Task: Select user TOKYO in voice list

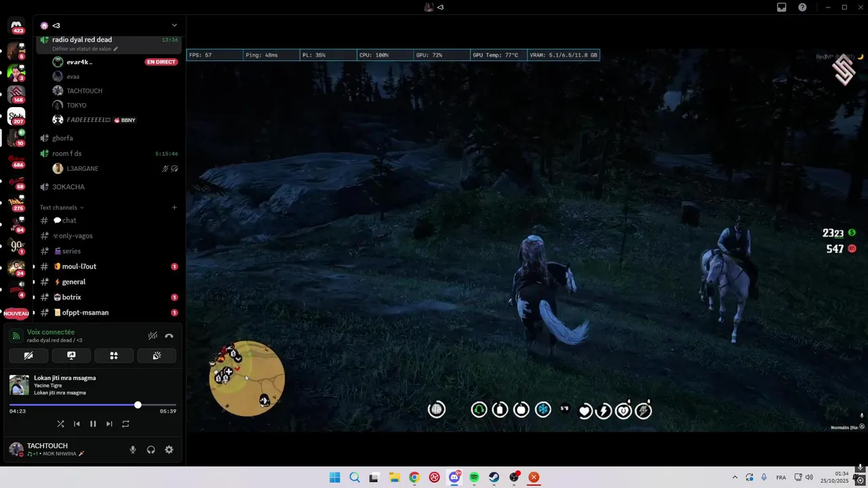Action: tap(76, 105)
